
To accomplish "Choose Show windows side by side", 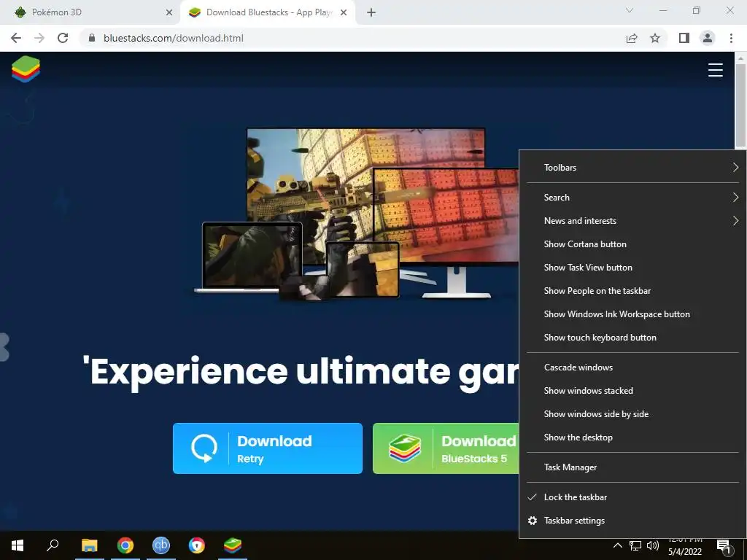I will [632, 414].
